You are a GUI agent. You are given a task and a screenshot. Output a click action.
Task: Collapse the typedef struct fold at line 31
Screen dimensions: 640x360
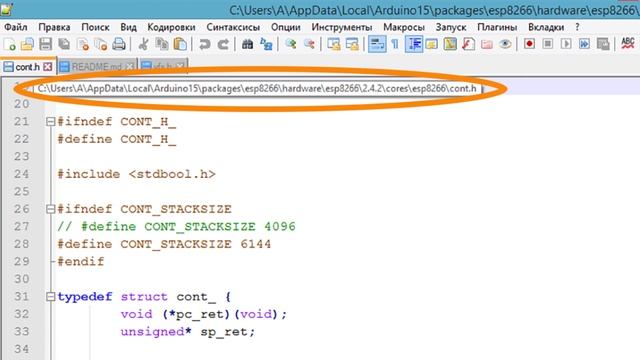click(x=50, y=297)
